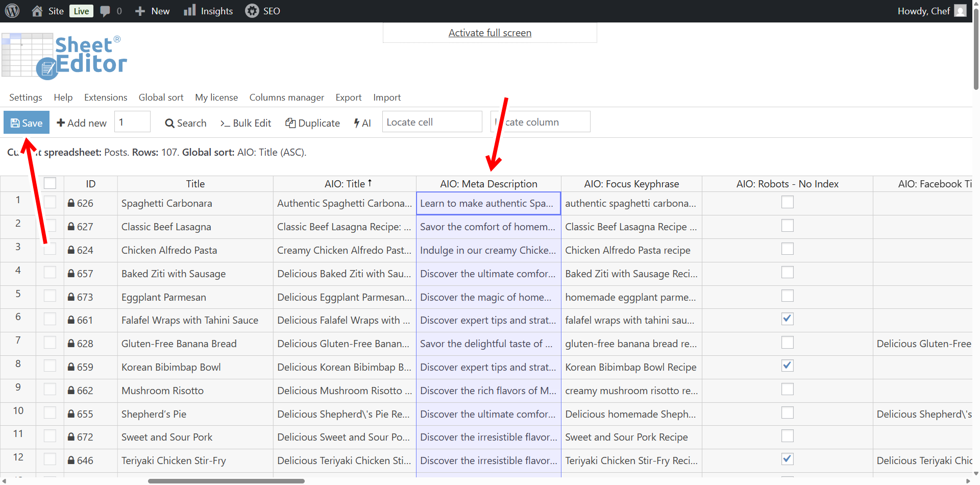The image size is (980, 485).
Task: Open the AI lightning tool
Action: tap(362, 123)
